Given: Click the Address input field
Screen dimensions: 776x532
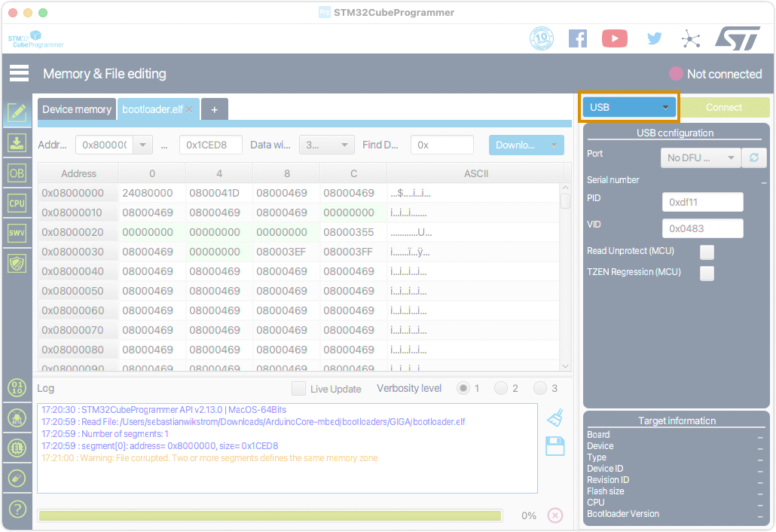Looking at the screenshot, I should pos(105,145).
